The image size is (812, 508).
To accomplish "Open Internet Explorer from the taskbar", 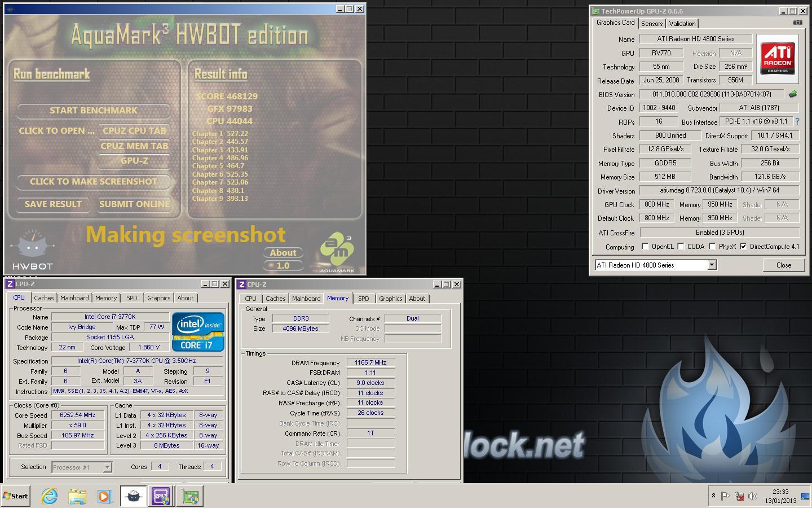I will coord(50,496).
